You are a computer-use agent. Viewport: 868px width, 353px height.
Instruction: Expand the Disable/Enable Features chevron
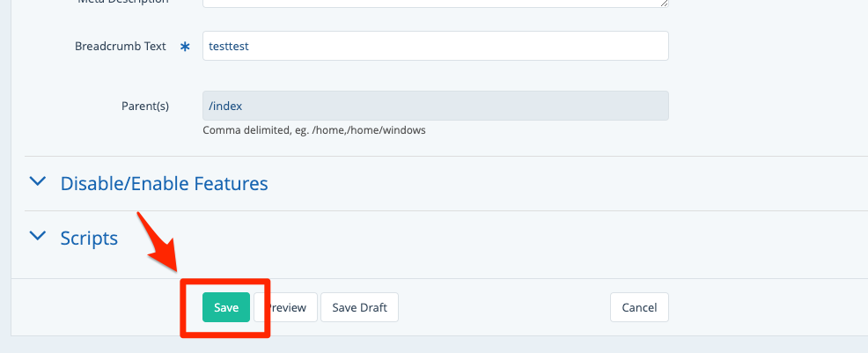tap(37, 182)
